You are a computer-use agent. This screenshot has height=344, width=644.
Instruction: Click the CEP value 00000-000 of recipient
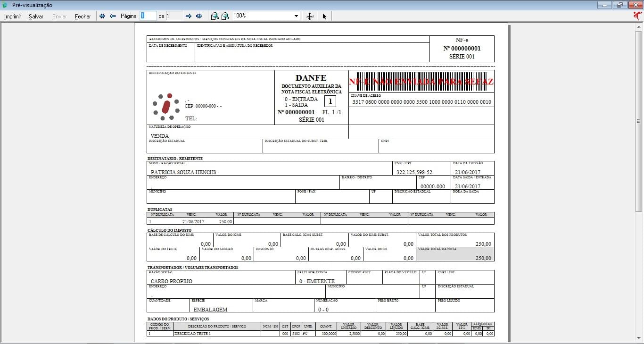click(433, 186)
